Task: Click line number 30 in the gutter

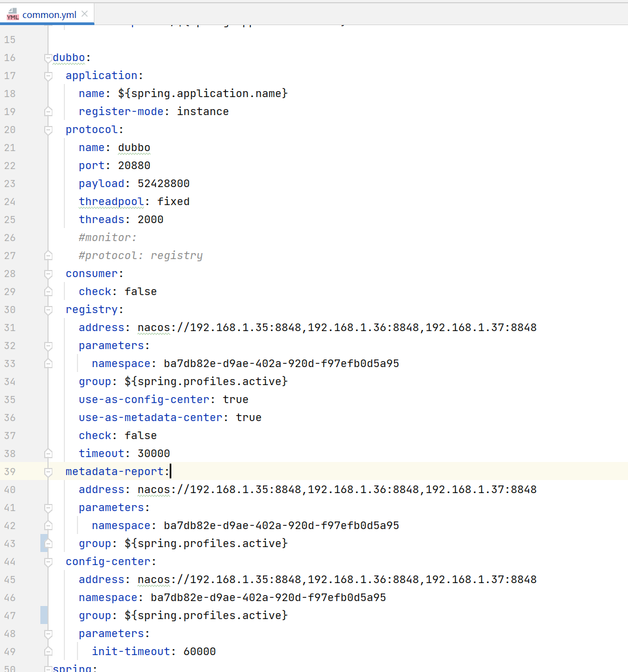Action: pyautogui.click(x=10, y=310)
